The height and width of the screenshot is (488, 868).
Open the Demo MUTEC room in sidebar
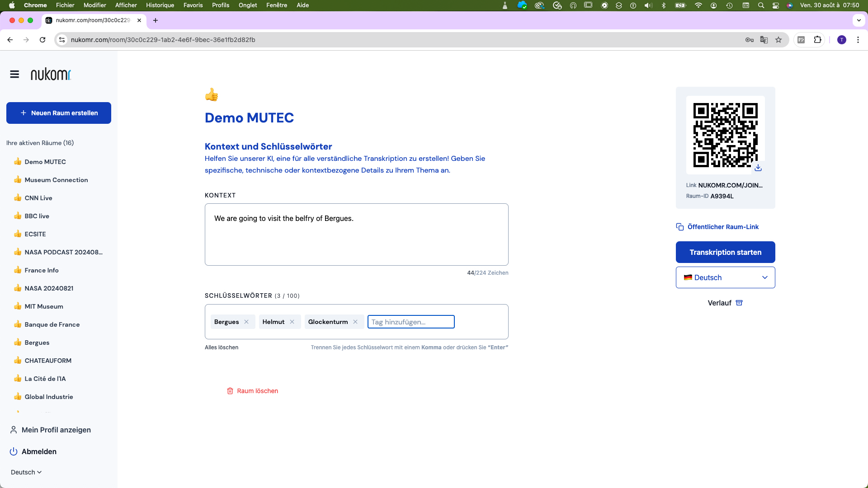pyautogui.click(x=45, y=162)
